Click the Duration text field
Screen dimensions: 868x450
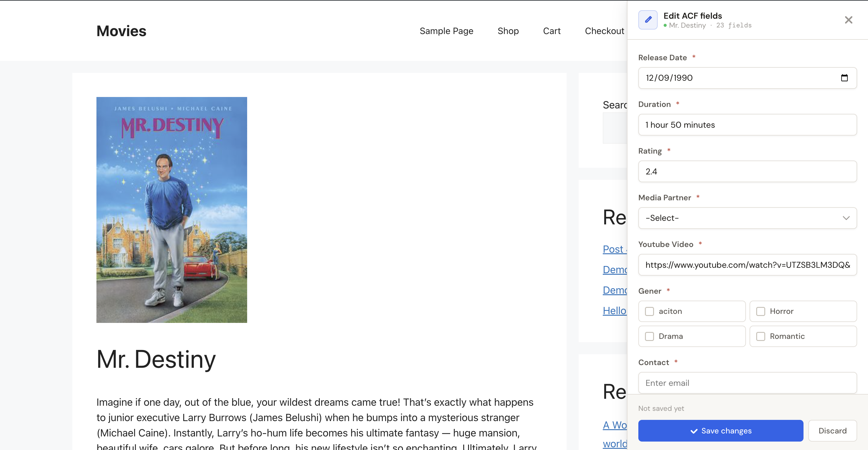click(747, 125)
